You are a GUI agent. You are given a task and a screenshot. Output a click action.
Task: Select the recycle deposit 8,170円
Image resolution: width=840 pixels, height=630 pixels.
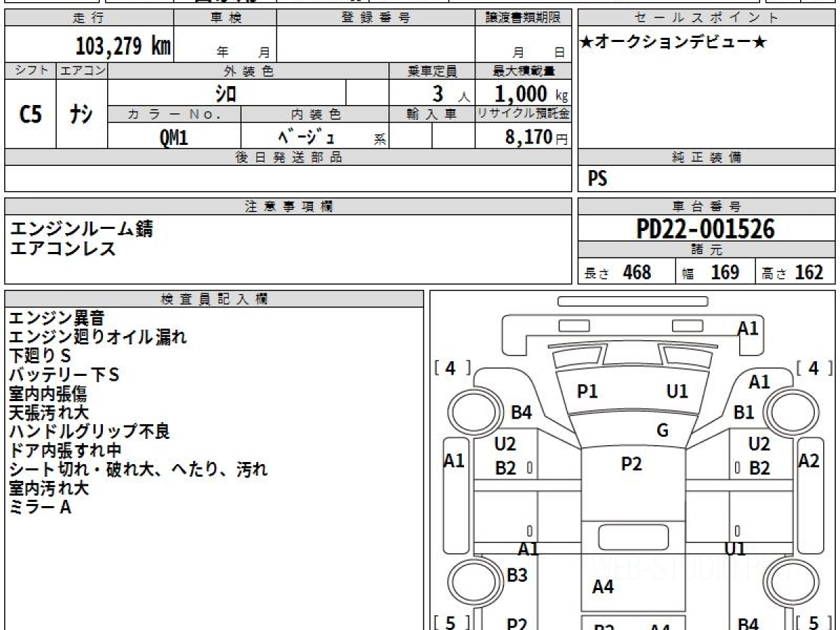pyautogui.click(x=536, y=137)
